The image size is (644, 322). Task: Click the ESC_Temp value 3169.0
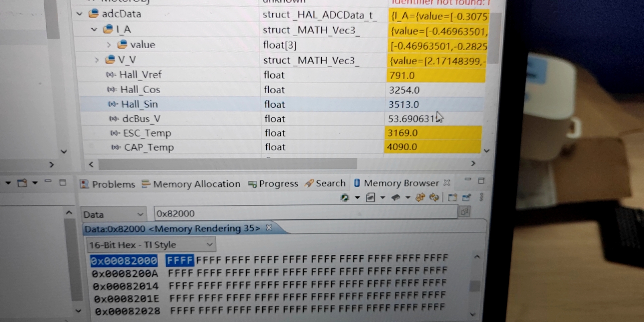pos(402,133)
